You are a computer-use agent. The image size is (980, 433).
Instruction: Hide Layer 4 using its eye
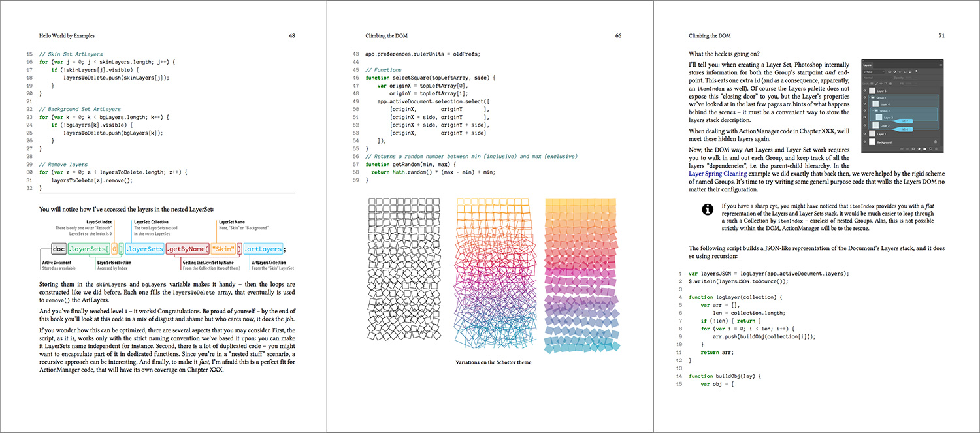pyautogui.click(x=865, y=104)
